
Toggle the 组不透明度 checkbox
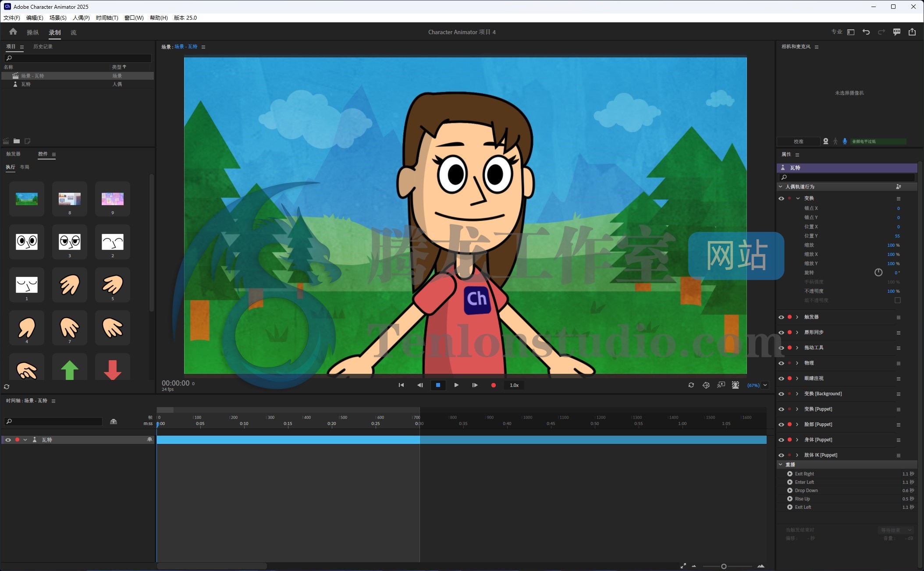(897, 301)
